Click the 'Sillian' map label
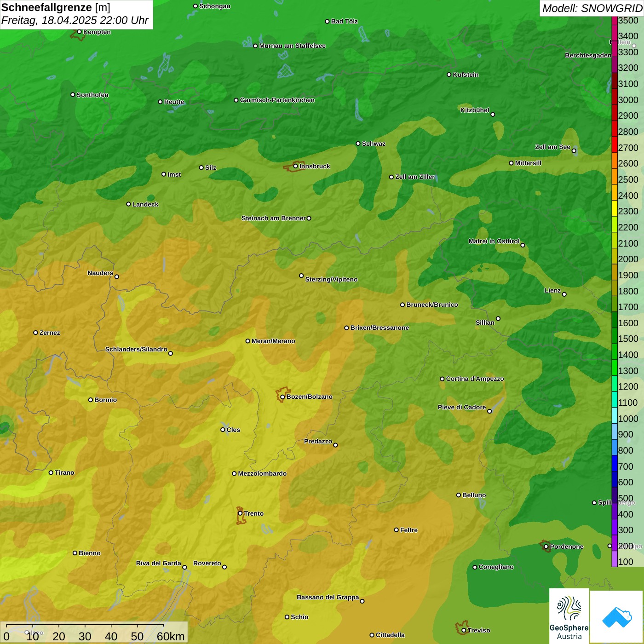The height and width of the screenshot is (644, 644). tap(485, 322)
